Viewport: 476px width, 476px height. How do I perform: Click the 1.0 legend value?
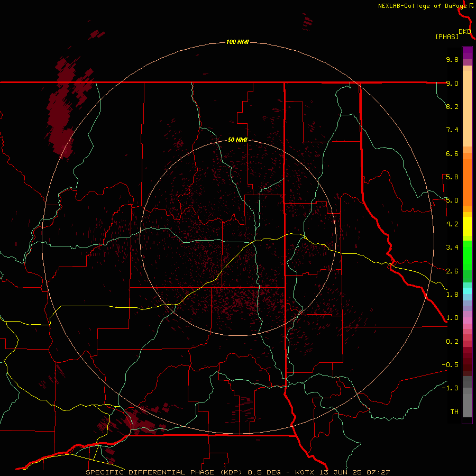(x=452, y=318)
